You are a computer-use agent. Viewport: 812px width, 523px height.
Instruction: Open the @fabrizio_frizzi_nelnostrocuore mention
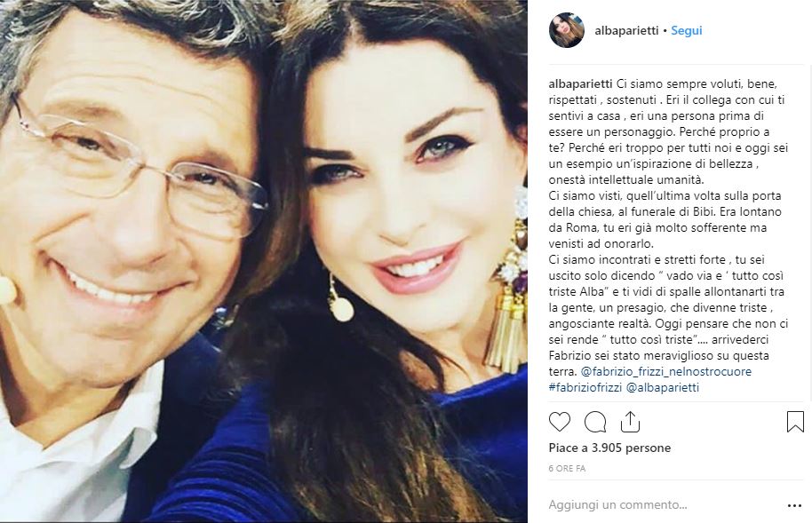point(666,371)
